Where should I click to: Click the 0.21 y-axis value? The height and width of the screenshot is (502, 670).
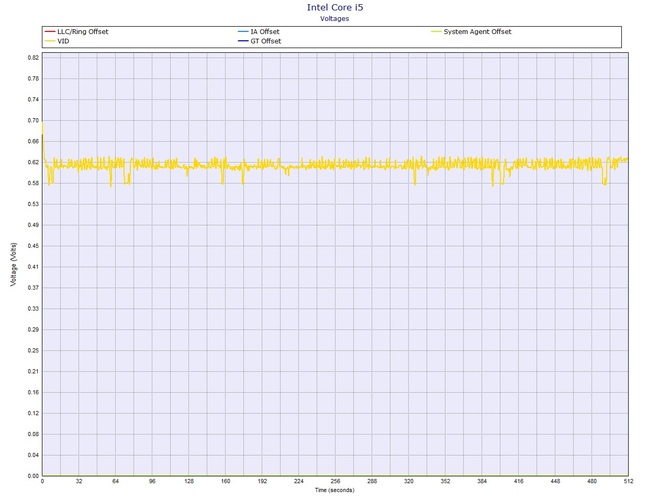point(33,372)
